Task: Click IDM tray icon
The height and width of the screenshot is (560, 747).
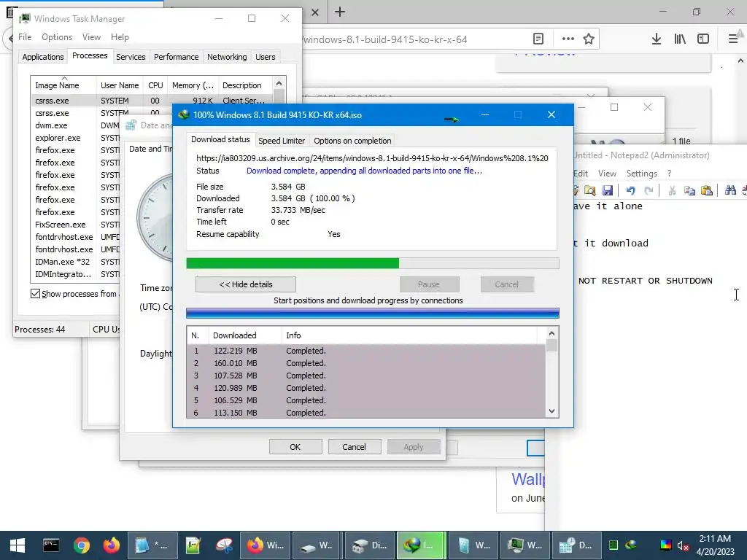Action: (x=631, y=545)
